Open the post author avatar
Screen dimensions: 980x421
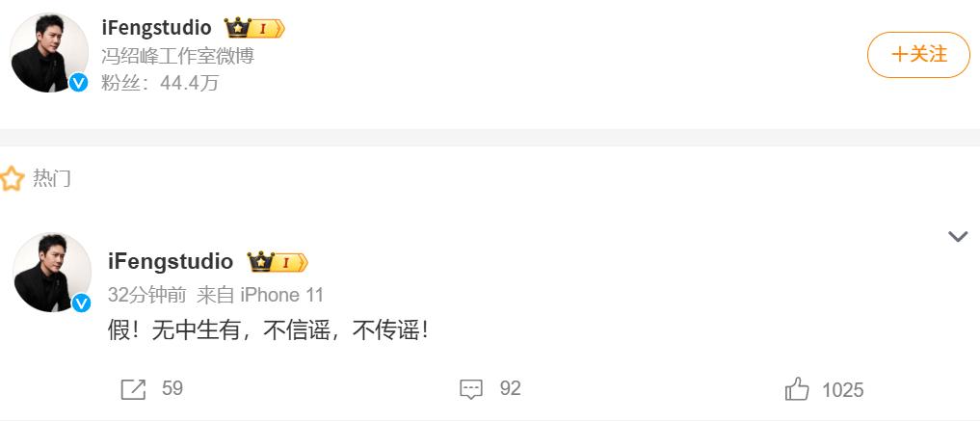coord(52,273)
